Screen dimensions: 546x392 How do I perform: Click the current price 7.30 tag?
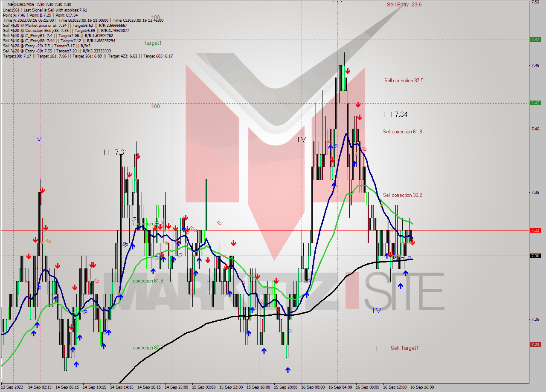(x=535, y=256)
